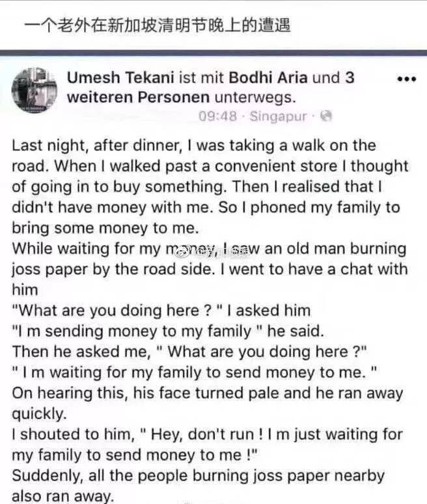Viewport: 427px width, 504px height.
Task: Click the Chinese headline above the post
Action: [x=156, y=25]
